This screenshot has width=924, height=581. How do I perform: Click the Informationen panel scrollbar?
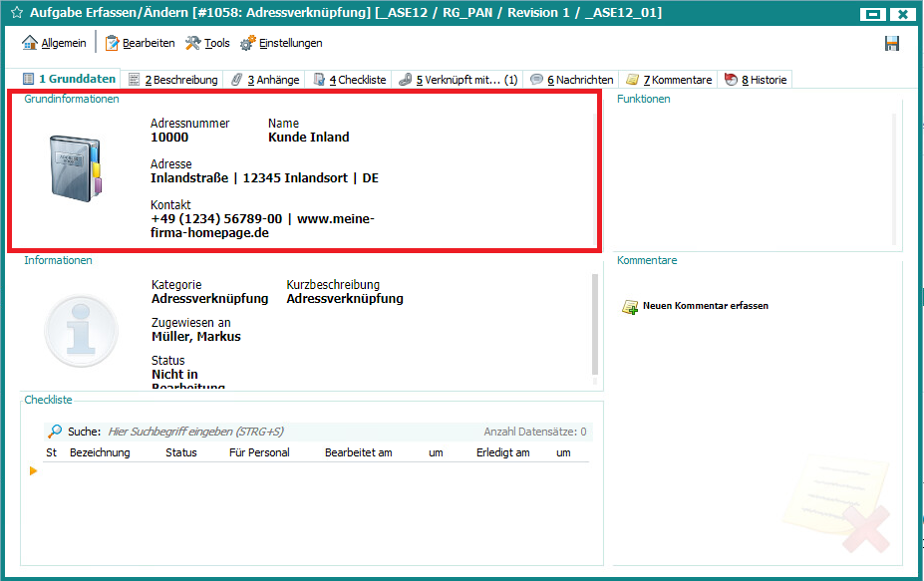(x=597, y=324)
